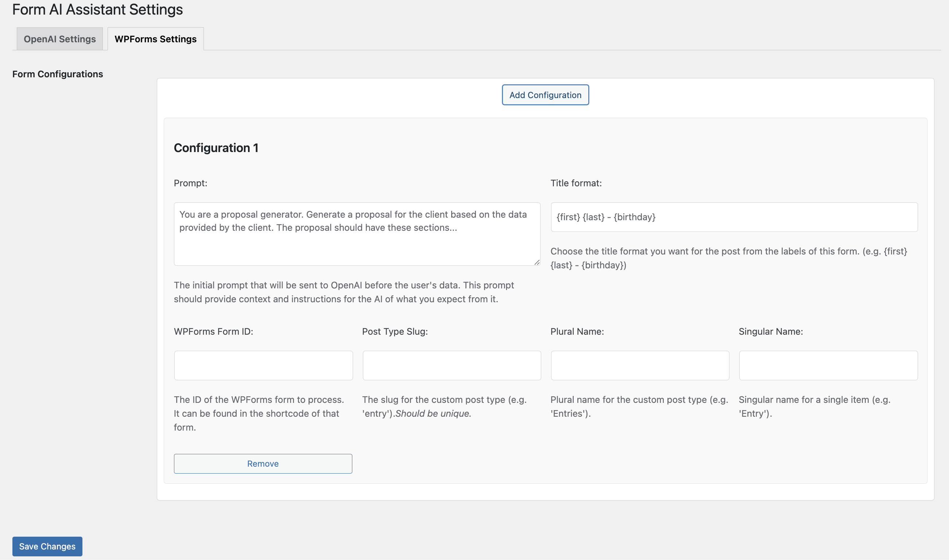Save Changes at the bottom
Screen dimensions: 949x560
[x=47, y=546]
